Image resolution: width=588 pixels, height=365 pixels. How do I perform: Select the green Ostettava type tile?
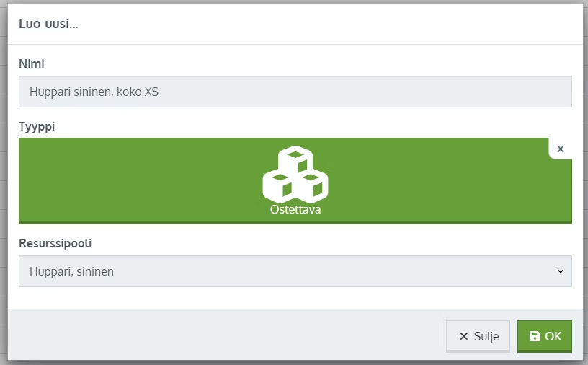(x=295, y=181)
